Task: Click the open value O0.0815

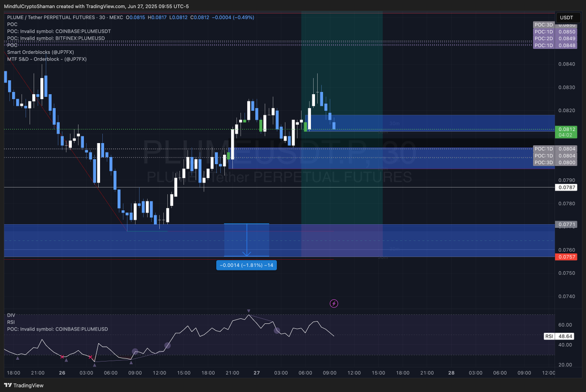Action: [135, 17]
